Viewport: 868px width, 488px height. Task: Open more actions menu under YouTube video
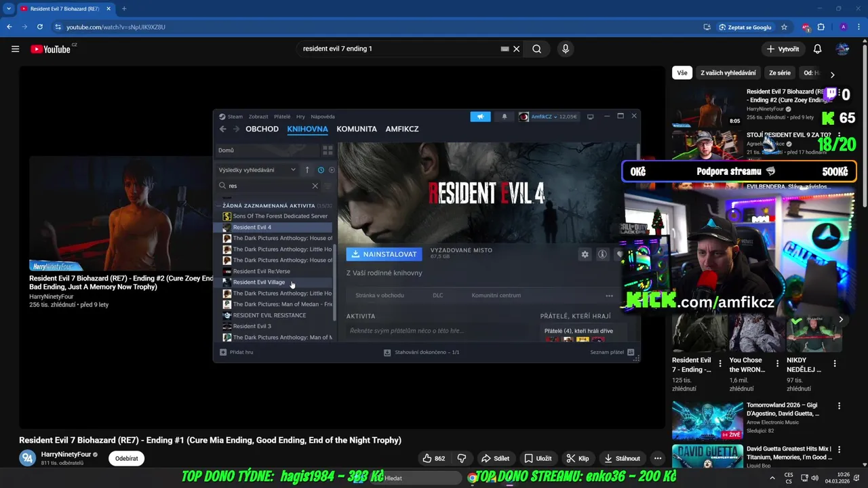pyautogui.click(x=657, y=458)
